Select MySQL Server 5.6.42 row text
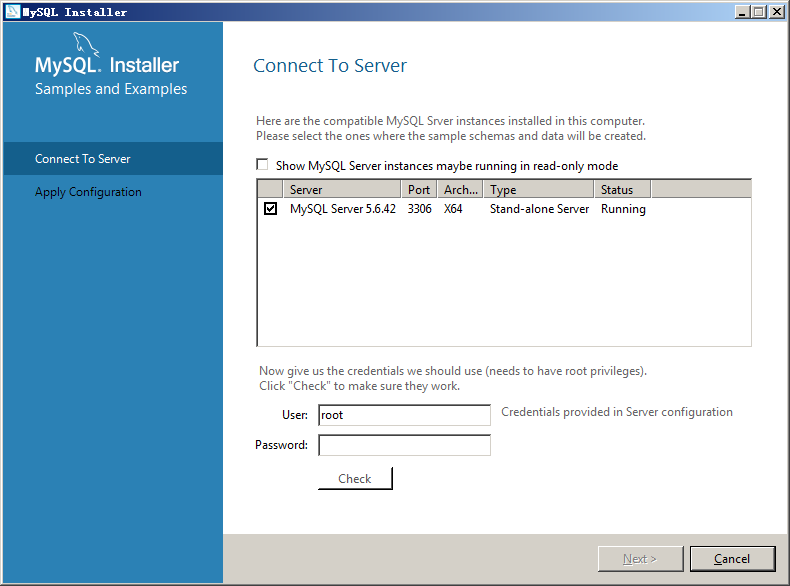 [x=343, y=209]
